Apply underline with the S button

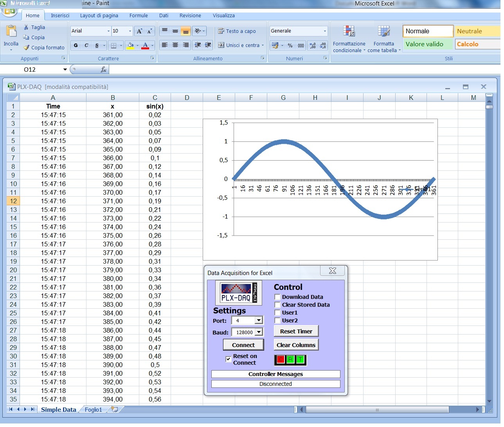[x=97, y=45]
